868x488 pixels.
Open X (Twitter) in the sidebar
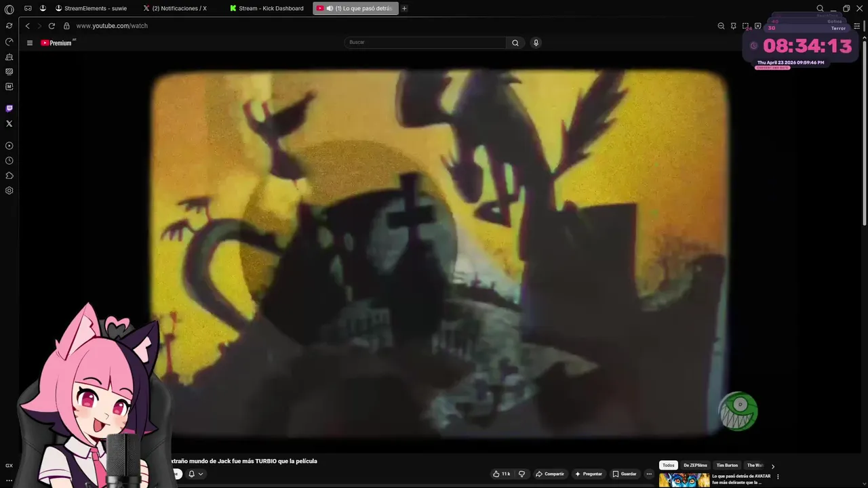pos(9,123)
